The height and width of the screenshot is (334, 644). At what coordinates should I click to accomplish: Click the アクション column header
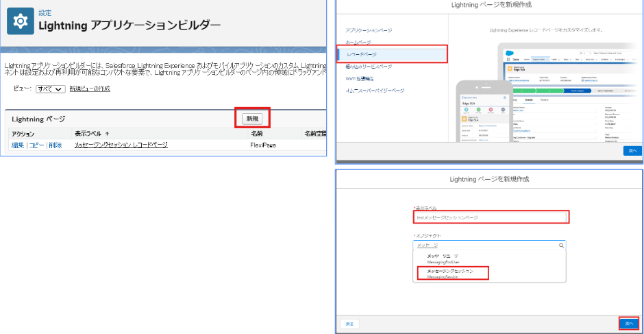(x=23, y=134)
